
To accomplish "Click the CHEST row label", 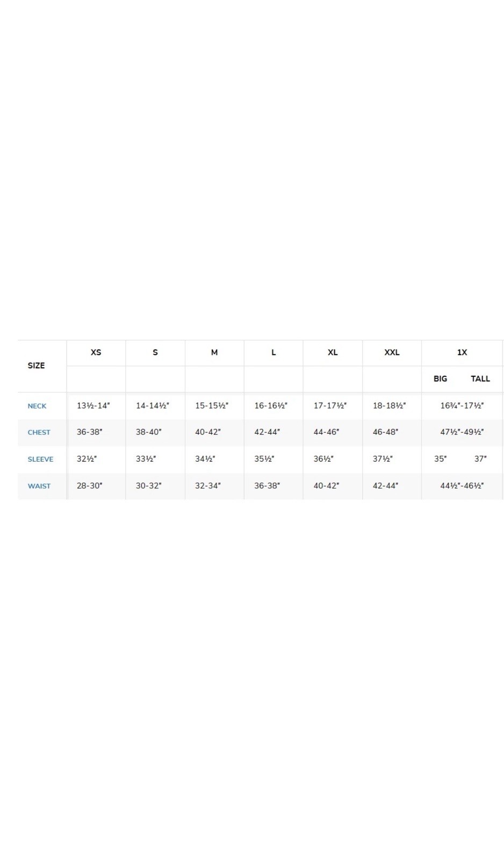I will [39, 432].
